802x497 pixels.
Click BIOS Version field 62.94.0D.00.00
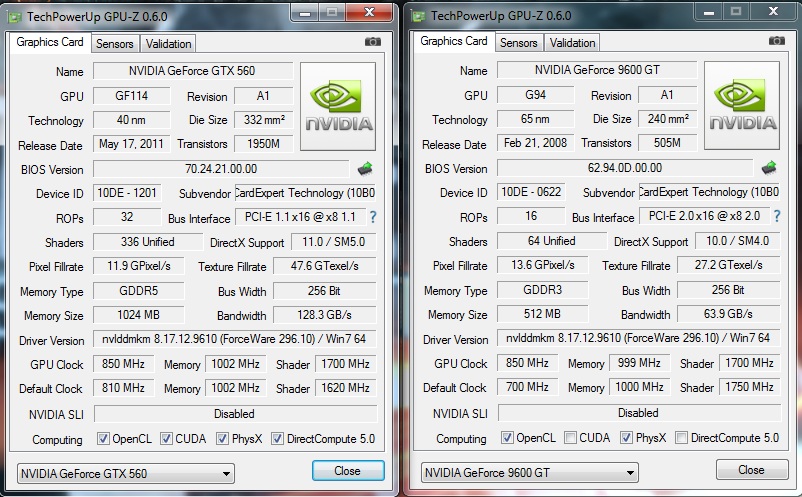pyautogui.click(x=625, y=168)
